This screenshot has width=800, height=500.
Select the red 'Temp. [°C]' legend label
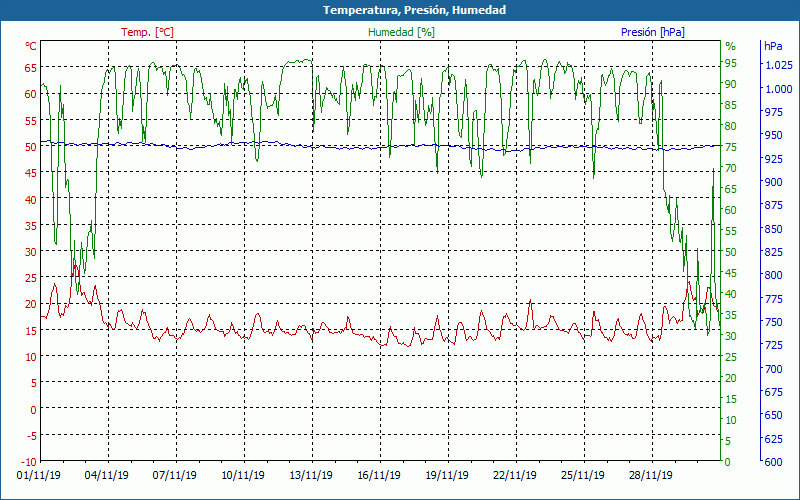click(x=147, y=32)
